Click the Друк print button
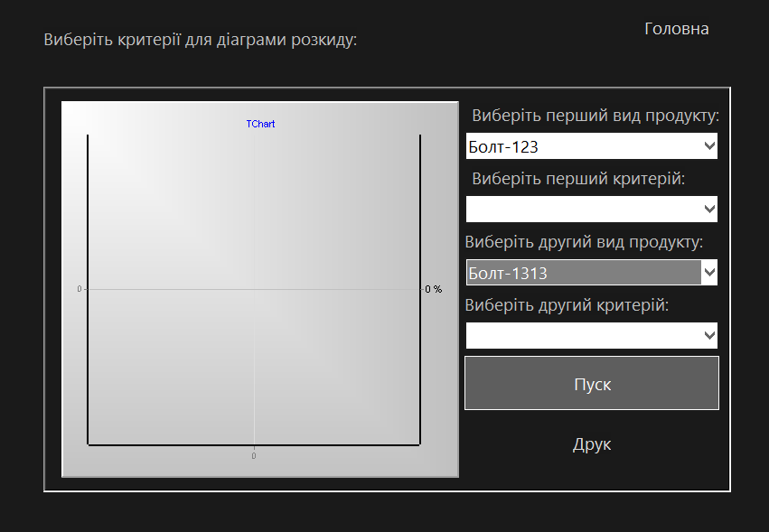The height and width of the screenshot is (532, 769). coord(592,444)
